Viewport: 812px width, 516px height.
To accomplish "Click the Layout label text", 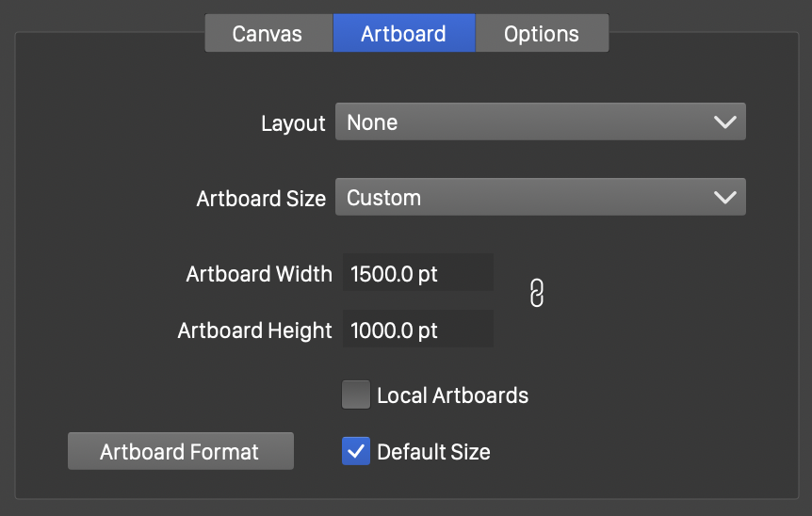I will coord(293,123).
